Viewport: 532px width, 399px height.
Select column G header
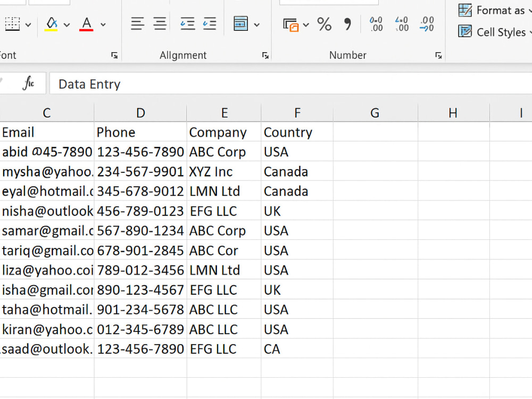[x=375, y=113]
